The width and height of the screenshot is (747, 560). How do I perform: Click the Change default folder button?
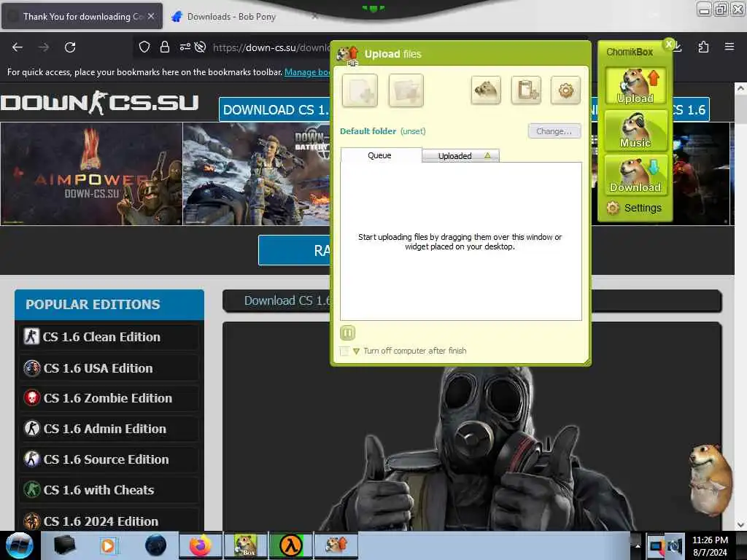[554, 131]
